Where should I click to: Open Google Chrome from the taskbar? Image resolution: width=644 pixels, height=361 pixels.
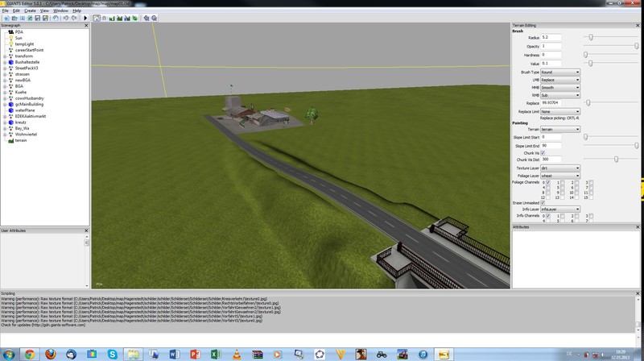pyautogui.click(x=29, y=354)
